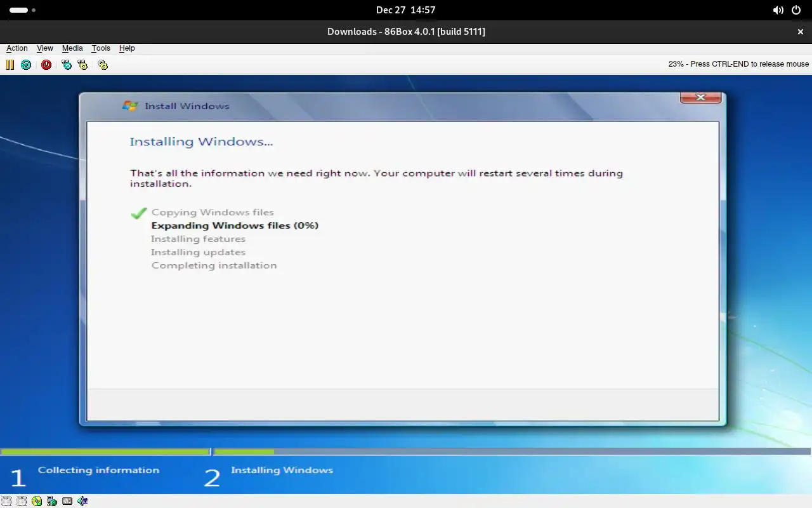
Task: Click the grey drive icon in the status bar
Action: pyautogui.click(x=67, y=501)
